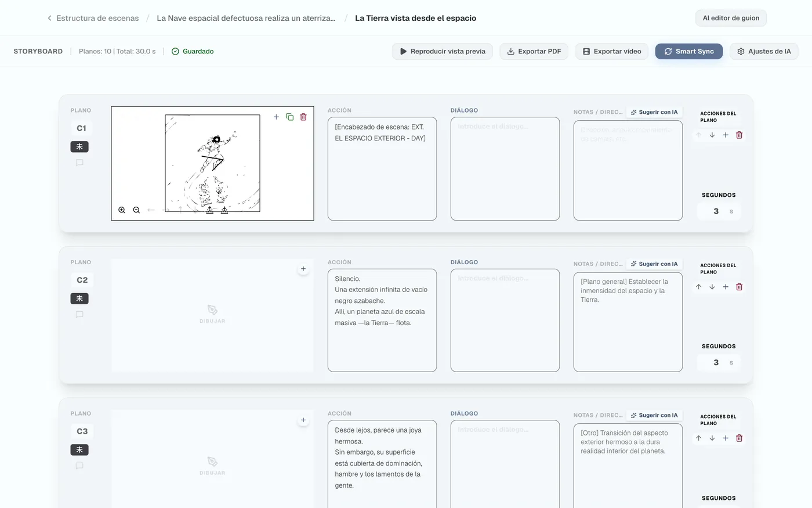Viewport: 812px width, 508px height.
Task: Add a plano after C1 via plus icon
Action: (726, 135)
